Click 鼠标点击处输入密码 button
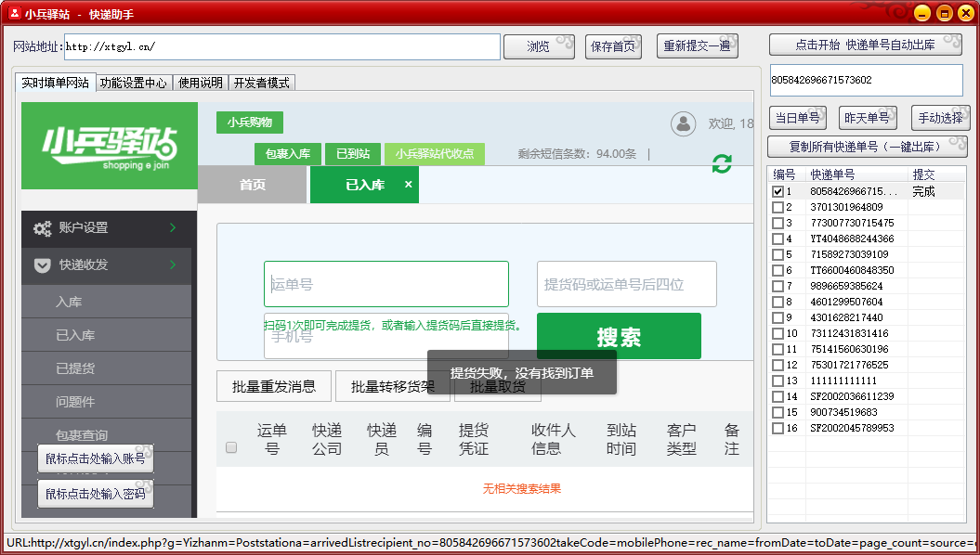980x555 pixels. (x=96, y=494)
